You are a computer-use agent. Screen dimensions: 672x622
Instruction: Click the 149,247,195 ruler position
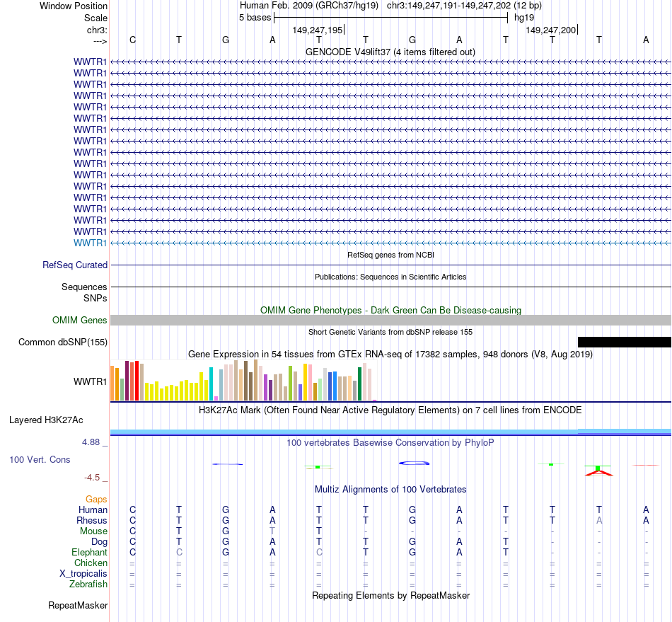(x=318, y=30)
